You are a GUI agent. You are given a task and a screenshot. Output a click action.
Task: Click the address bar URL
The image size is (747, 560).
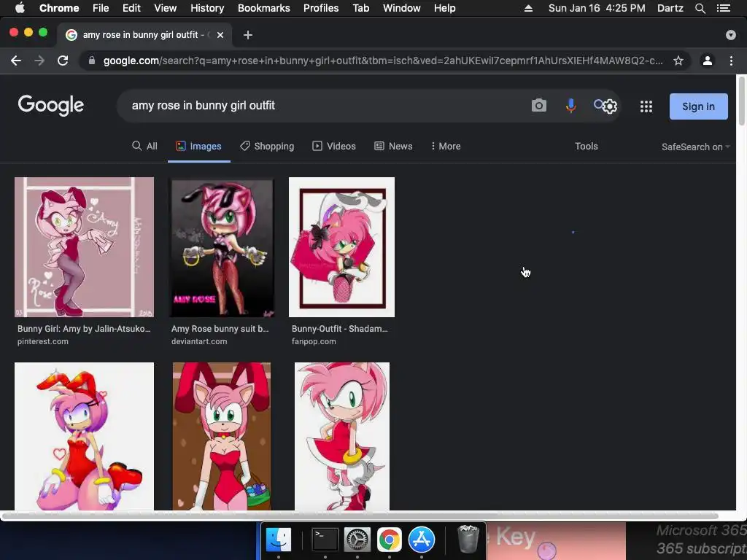[382, 61]
